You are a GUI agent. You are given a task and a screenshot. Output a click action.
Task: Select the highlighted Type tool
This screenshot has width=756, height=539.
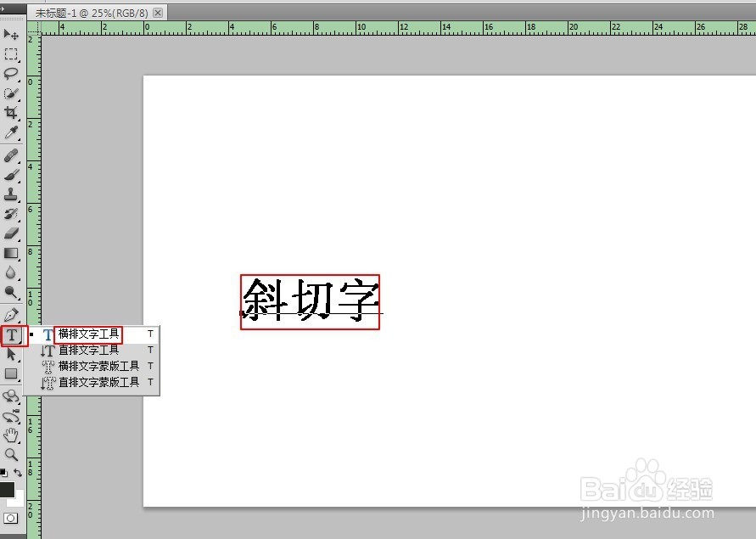click(12, 335)
